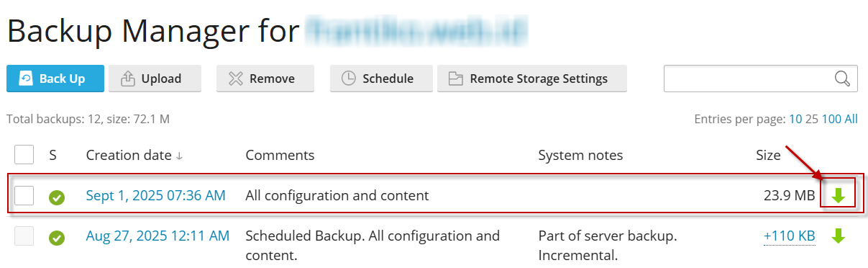Check the Sept 1, 2025 backup row

pos(24,195)
